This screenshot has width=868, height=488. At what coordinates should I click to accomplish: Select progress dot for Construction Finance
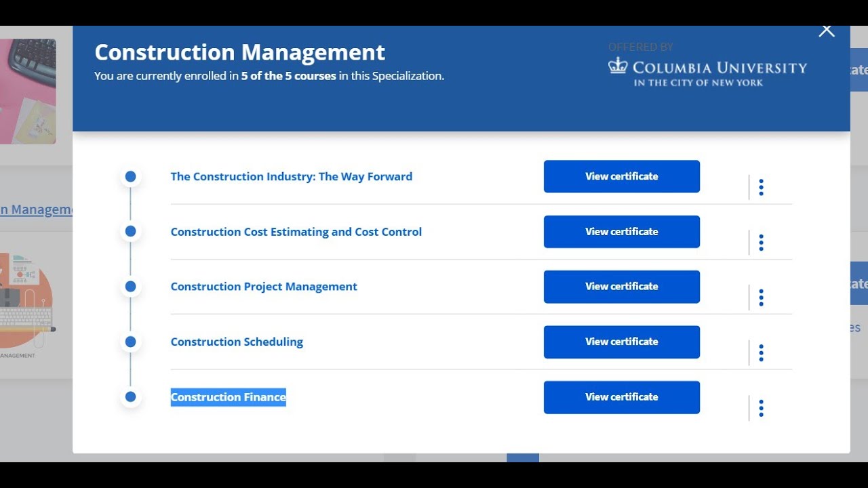130,397
